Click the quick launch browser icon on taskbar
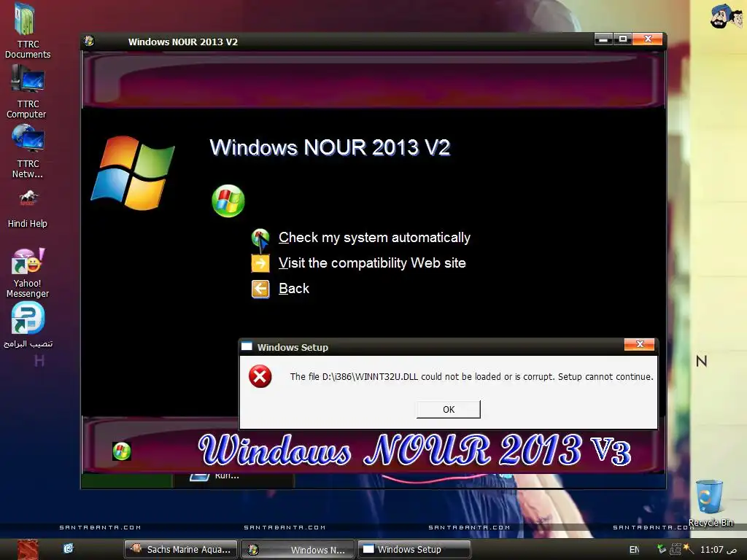The width and height of the screenshot is (747, 560). point(69,548)
